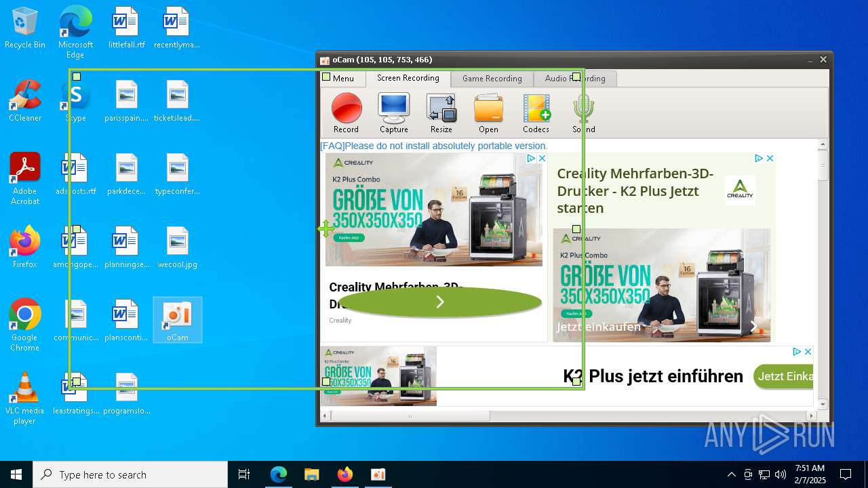Click the Open folder icon in oCam

coord(488,113)
